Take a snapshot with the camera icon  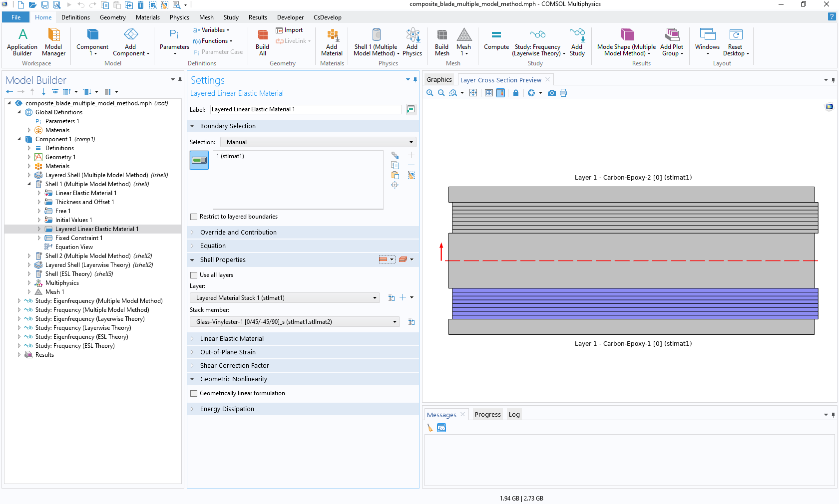[x=551, y=93]
